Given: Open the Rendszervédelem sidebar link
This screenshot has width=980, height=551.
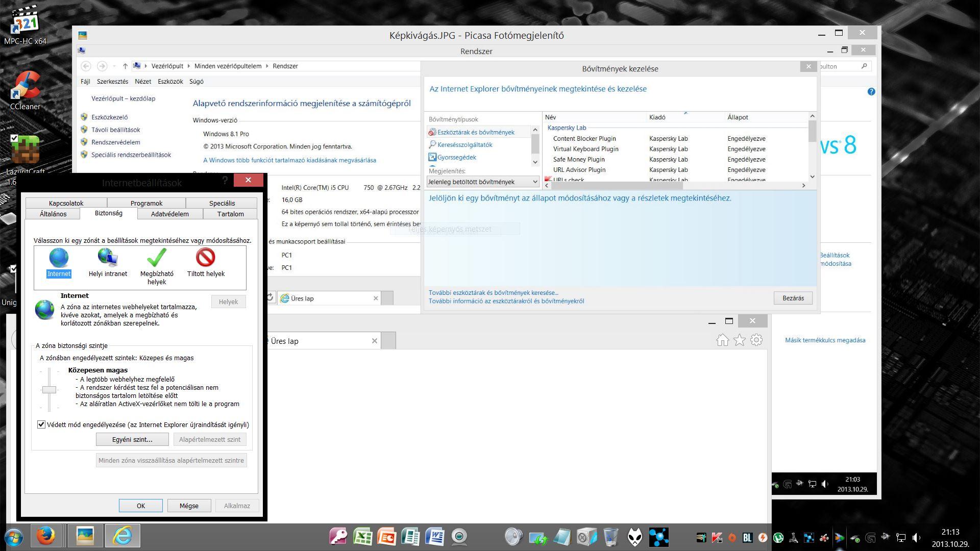Looking at the screenshot, I should (116, 142).
